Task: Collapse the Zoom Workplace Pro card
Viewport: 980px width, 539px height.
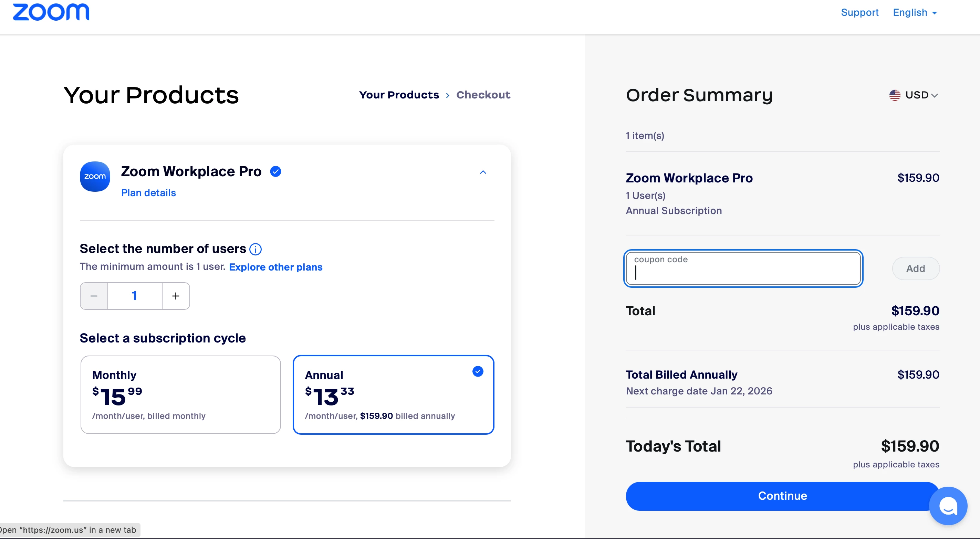Action: click(x=483, y=172)
